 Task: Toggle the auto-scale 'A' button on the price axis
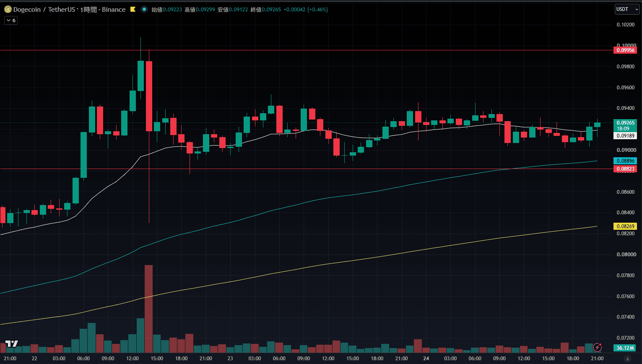[628, 359]
